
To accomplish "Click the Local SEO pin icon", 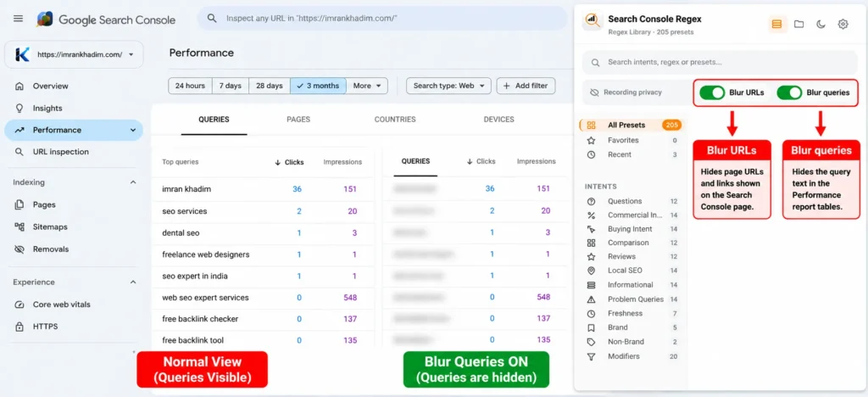I will [x=591, y=271].
